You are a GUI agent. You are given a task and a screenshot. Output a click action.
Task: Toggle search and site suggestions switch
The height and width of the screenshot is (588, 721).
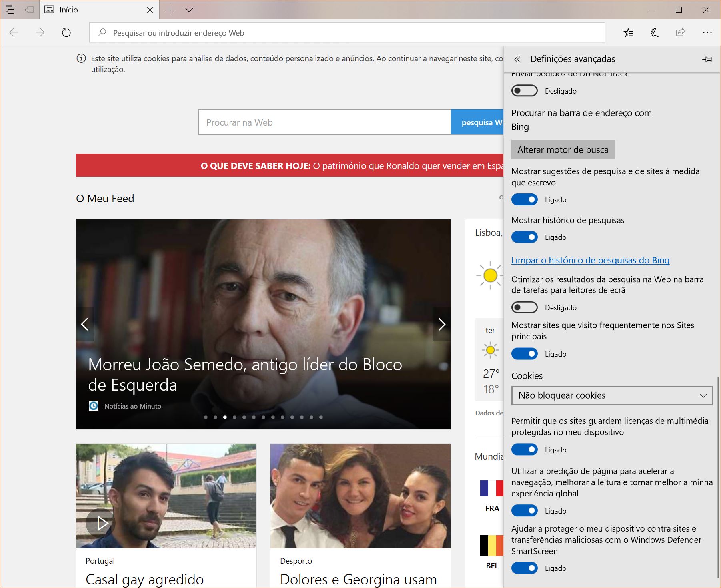pos(525,199)
